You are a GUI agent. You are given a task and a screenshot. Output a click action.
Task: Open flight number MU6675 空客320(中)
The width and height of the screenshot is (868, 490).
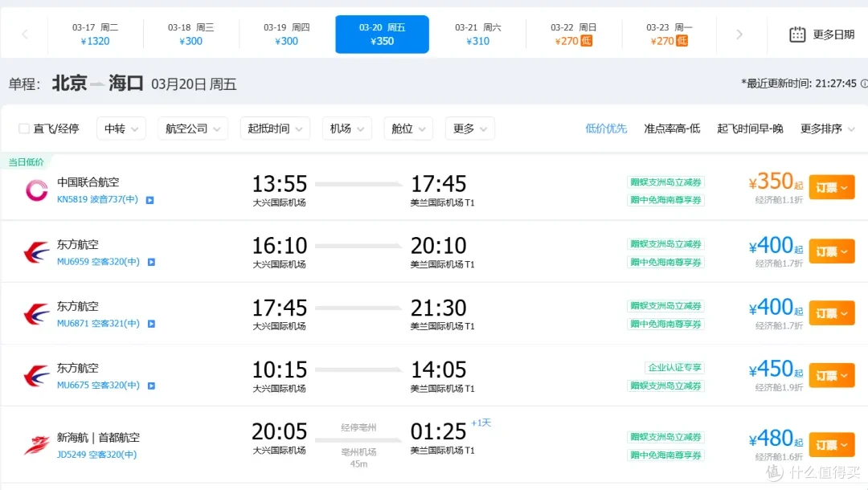pyautogui.click(x=98, y=386)
